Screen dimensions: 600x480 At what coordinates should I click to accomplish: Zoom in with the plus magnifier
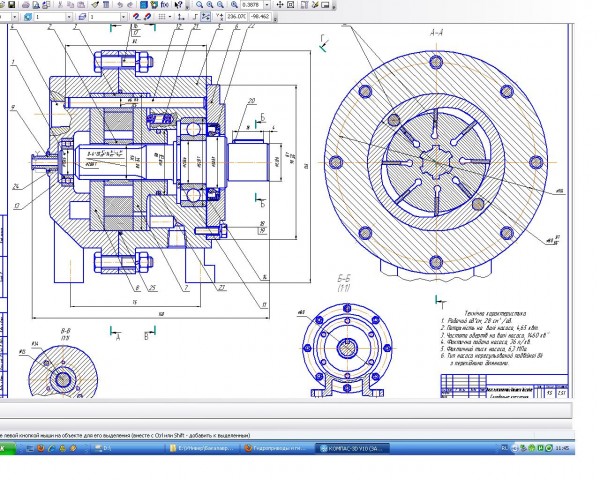210,5
